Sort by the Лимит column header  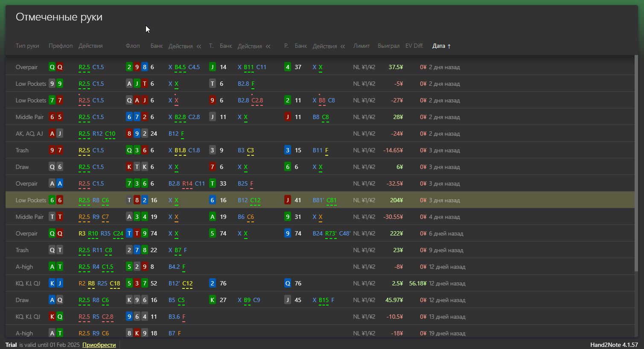click(361, 46)
